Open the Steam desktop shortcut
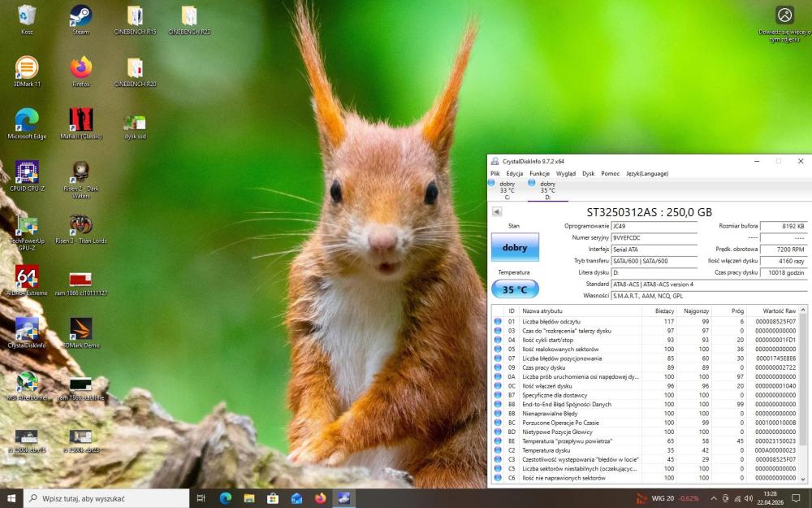 80,20
